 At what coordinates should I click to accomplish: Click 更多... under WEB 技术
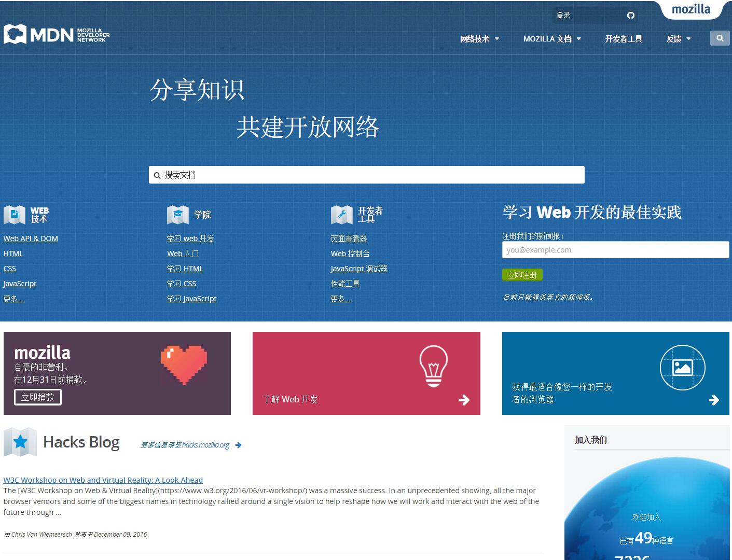point(13,299)
